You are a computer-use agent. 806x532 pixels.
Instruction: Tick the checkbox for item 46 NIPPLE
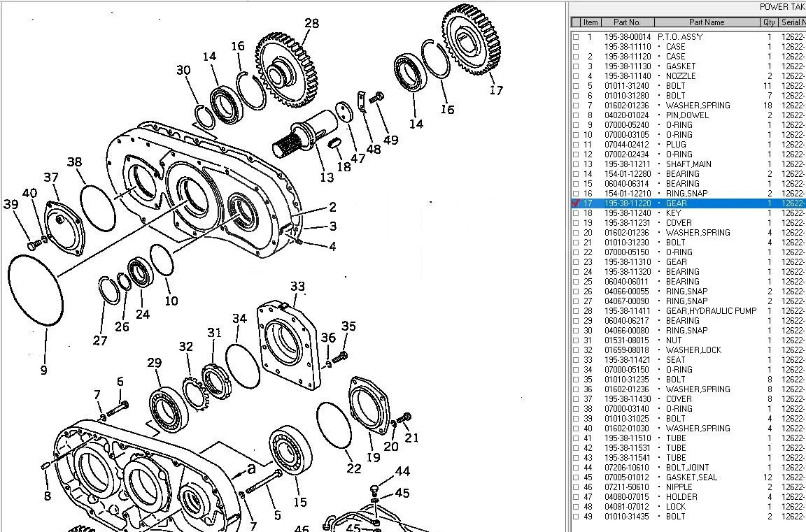[576, 487]
